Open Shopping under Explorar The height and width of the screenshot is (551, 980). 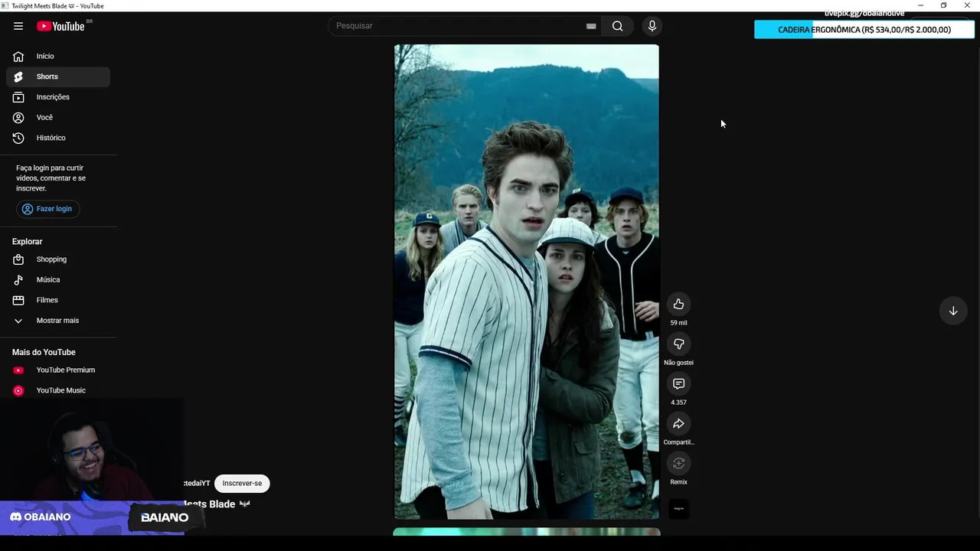click(58, 259)
